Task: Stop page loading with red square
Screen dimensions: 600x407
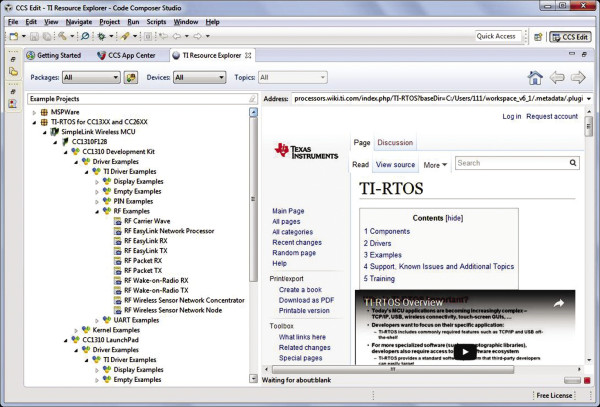Action: 587,381
